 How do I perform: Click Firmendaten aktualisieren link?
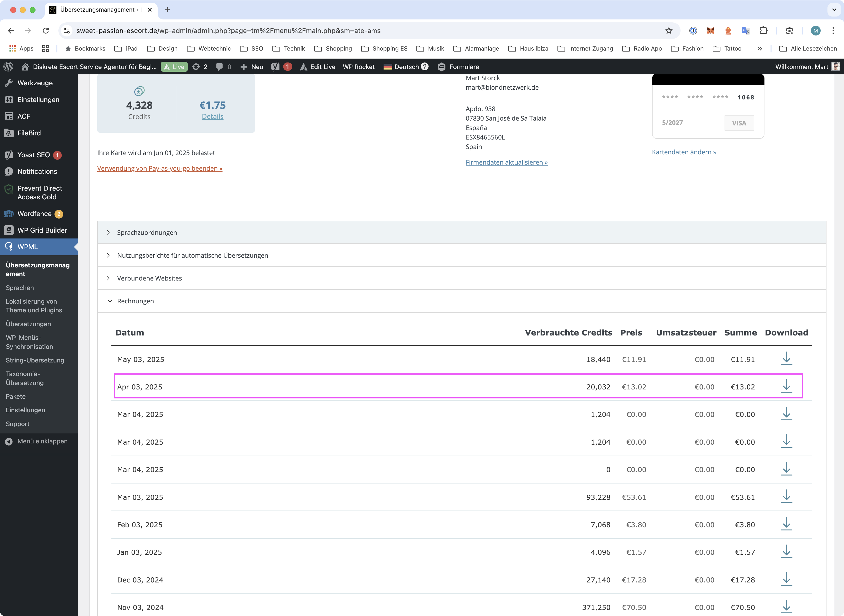507,162
